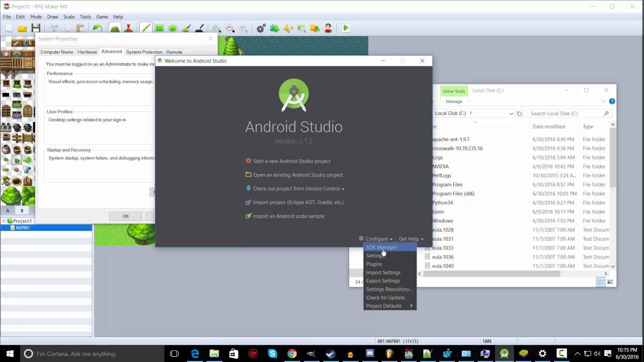This screenshot has height=362, width=644.
Task: Choose Plugins in the Configure dropdown
Action: [390, 264]
